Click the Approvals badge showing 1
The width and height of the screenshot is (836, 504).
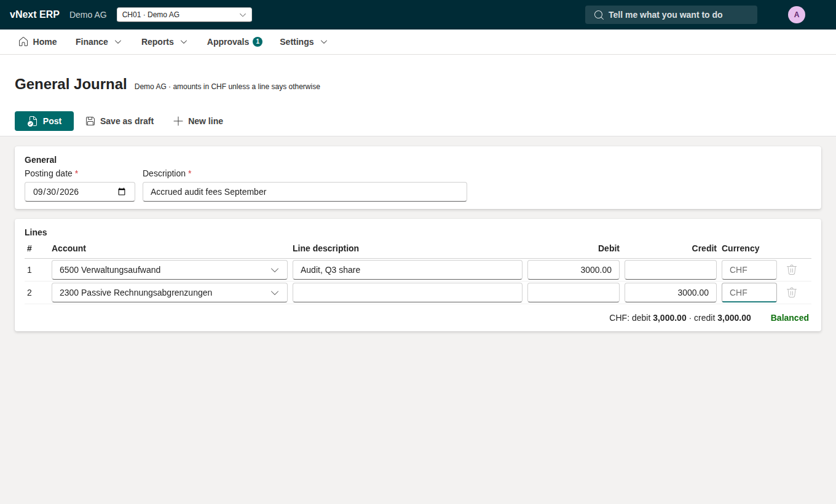click(258, 42)
